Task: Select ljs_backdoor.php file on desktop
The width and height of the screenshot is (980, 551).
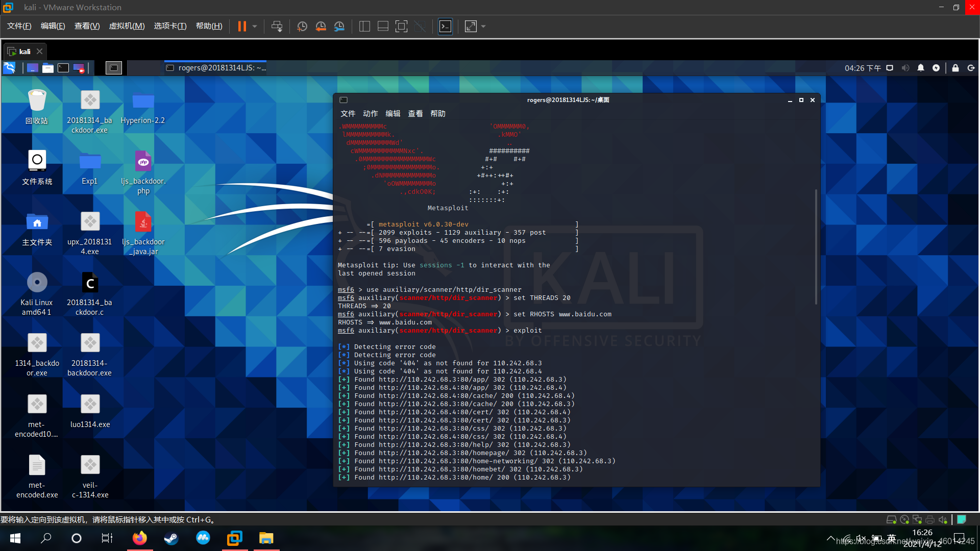Action: [143, 172]
